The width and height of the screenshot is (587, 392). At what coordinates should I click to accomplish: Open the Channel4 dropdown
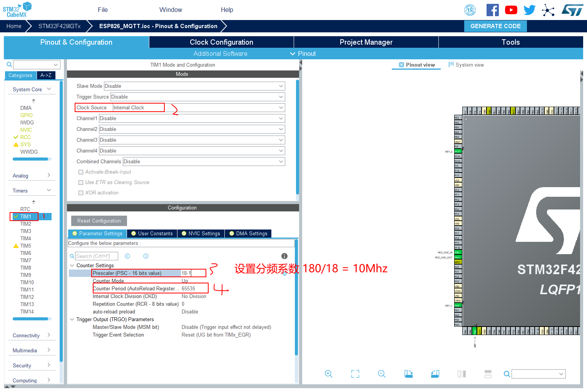(x=192, y=151)
